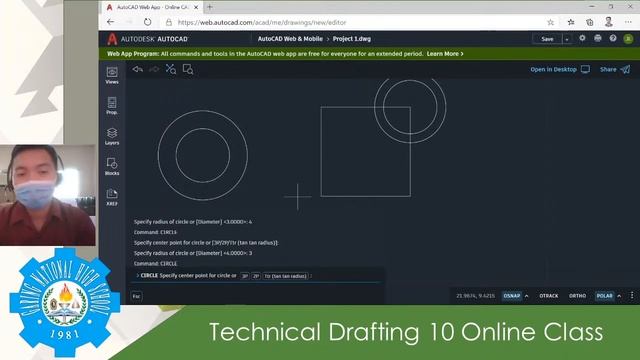Choose the Ttr (tan tan radius) option
The image size is (640, 360).
tap(285, 276)
